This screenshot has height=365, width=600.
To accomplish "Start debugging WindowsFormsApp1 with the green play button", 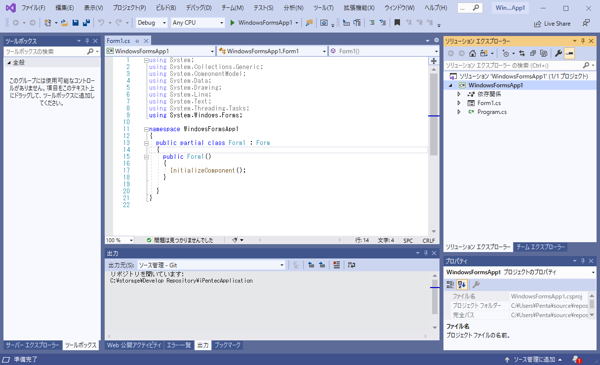I will coord(232,23).
